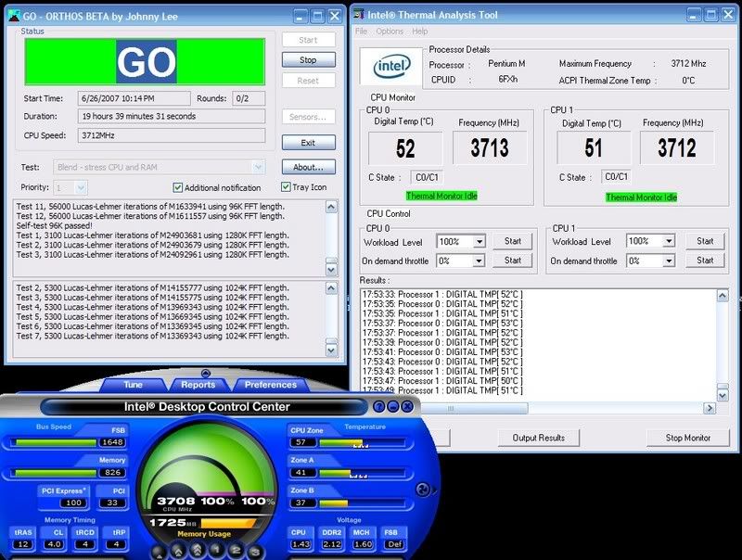This screenshot has width=742, height=560.
Task: Click the Results horizontal scroll-right arrow
Action: pyautogui.click(x=710, y=408)
